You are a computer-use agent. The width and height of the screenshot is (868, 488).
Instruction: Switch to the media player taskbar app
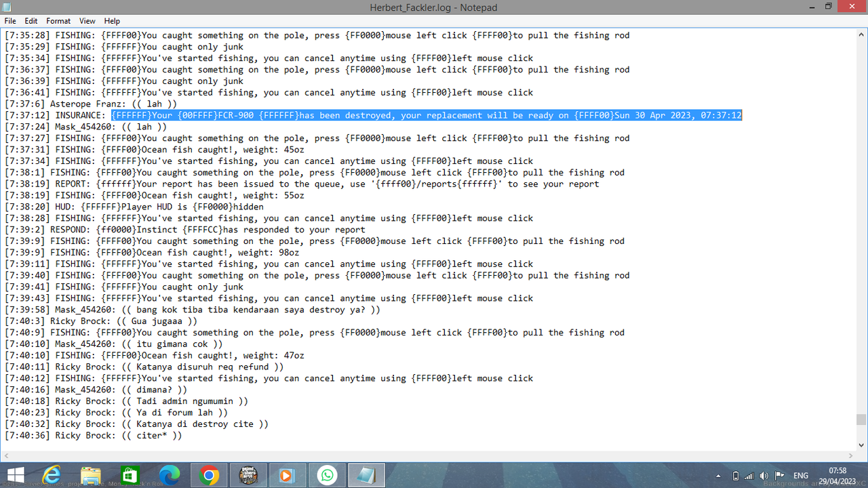coord(287,475)
